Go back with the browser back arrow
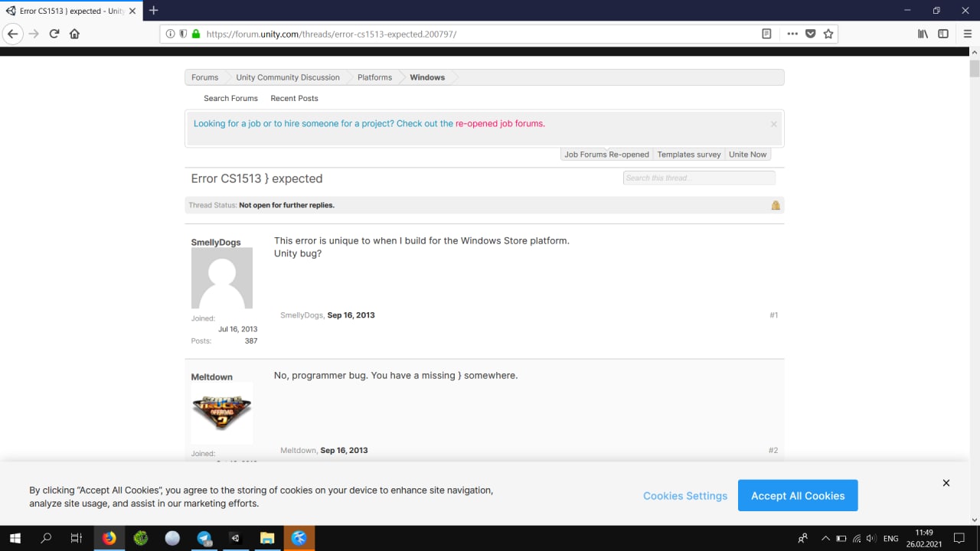Image resolution: width=980 pixels, height=551 pixels. (x=12, y=34)
